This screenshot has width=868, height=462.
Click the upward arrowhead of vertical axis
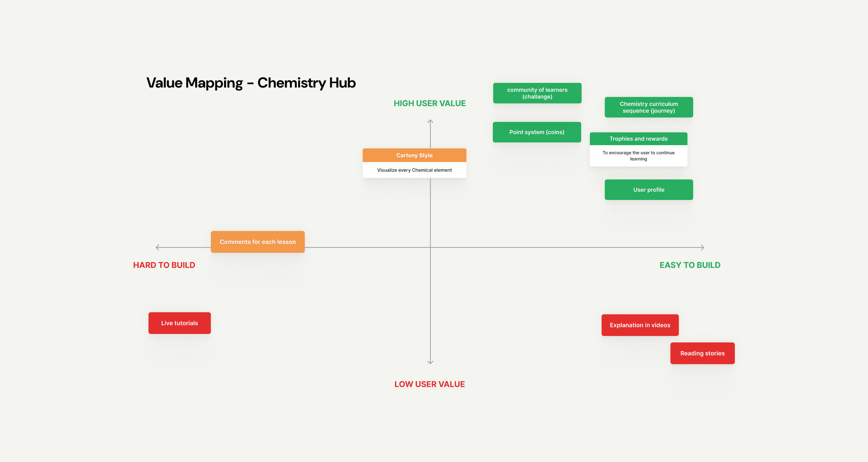coord(430,121)
